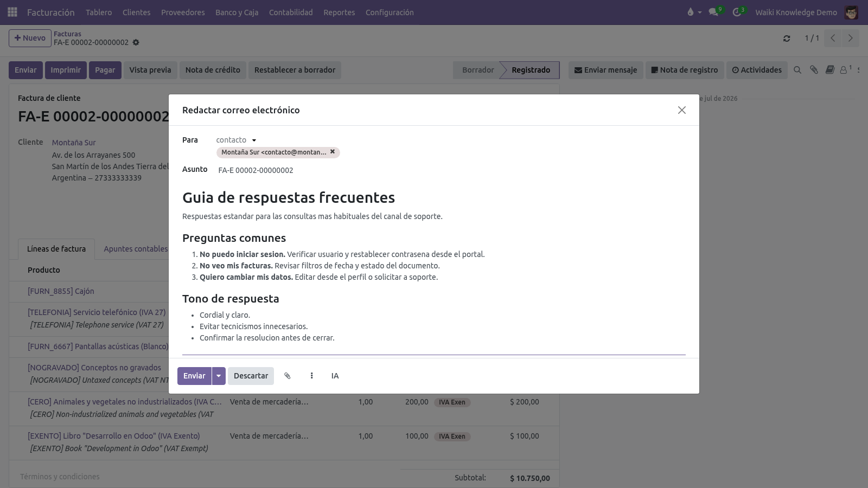Open [FURN_6667] Pantallas acústicas line
Image resolution: width=868 pixels, height=488 pixels.
point(98,346)
